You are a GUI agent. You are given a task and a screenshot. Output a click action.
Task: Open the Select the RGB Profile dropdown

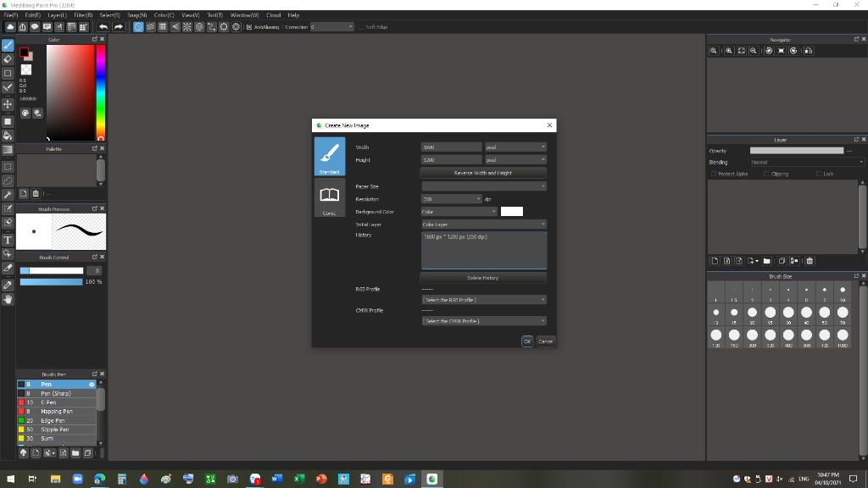tap(484, 300)
